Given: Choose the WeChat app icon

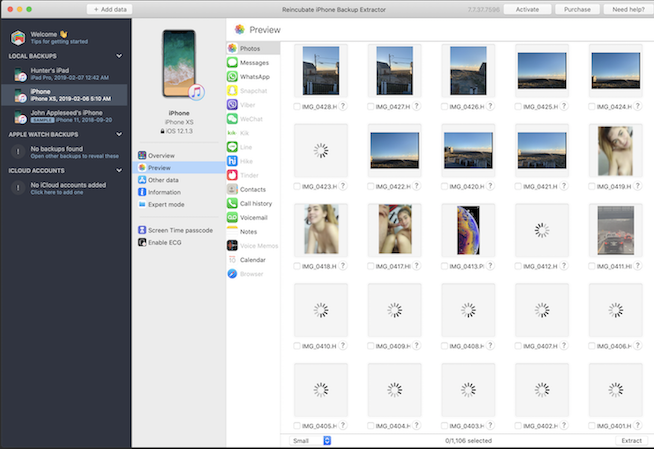Looking at the screenshot, I should [x=232, y=119].
